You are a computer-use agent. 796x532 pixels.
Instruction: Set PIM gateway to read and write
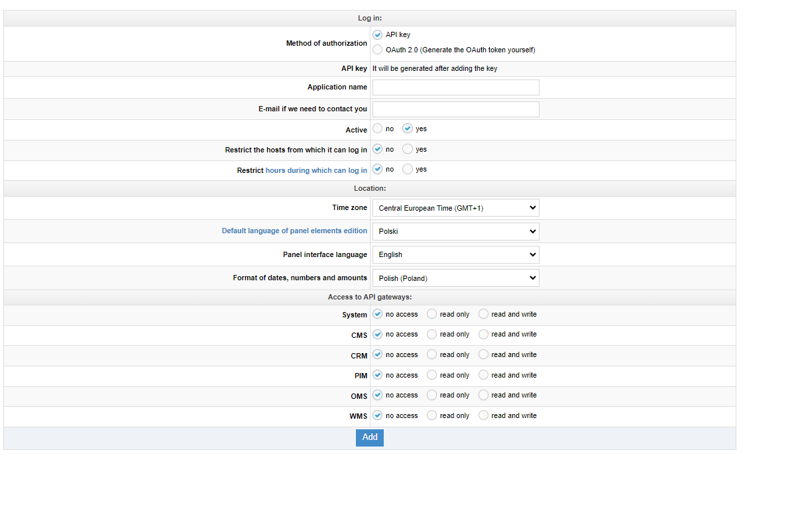pyautogui.click(x=484, y=374)
